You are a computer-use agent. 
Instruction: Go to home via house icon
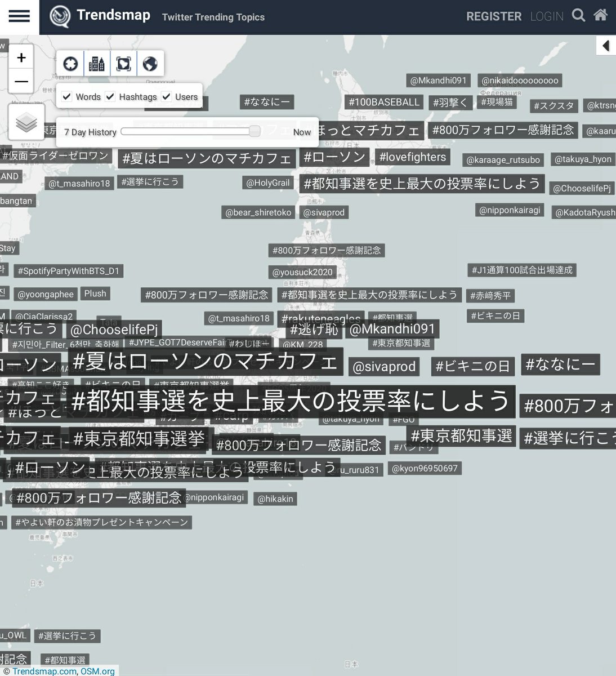click(601, 15)
